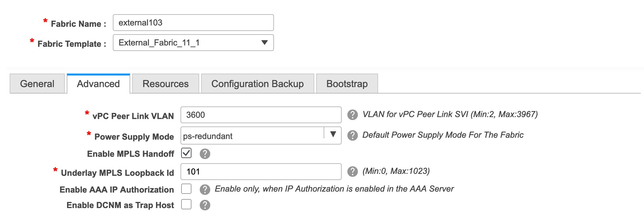Select the Bootstrap tab

(x=346, y=84)
